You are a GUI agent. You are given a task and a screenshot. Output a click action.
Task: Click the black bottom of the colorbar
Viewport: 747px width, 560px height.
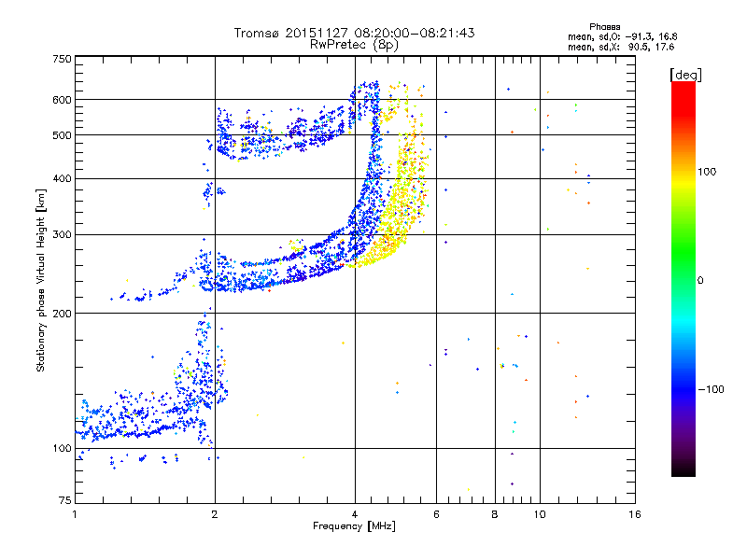tap(684, 469)
